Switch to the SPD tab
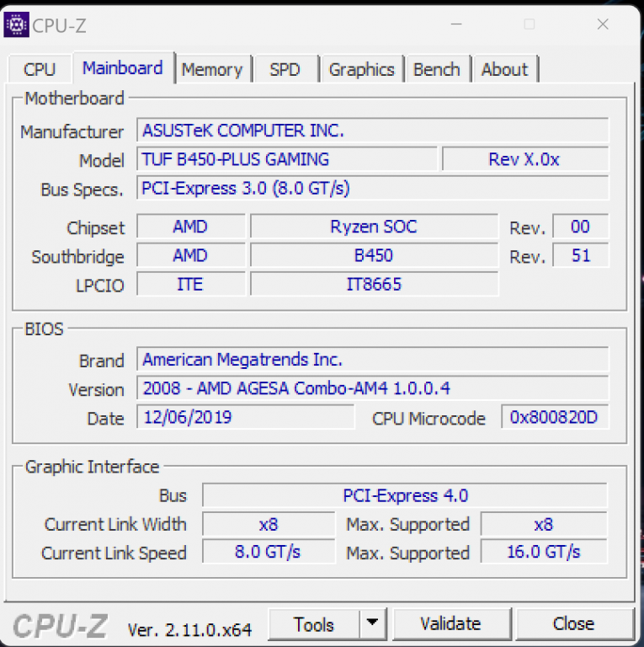 [285, 69]
